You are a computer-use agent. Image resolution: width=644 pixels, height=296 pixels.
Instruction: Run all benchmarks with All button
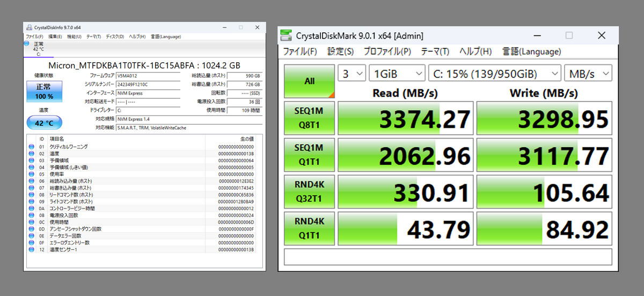tap(310, 81)
